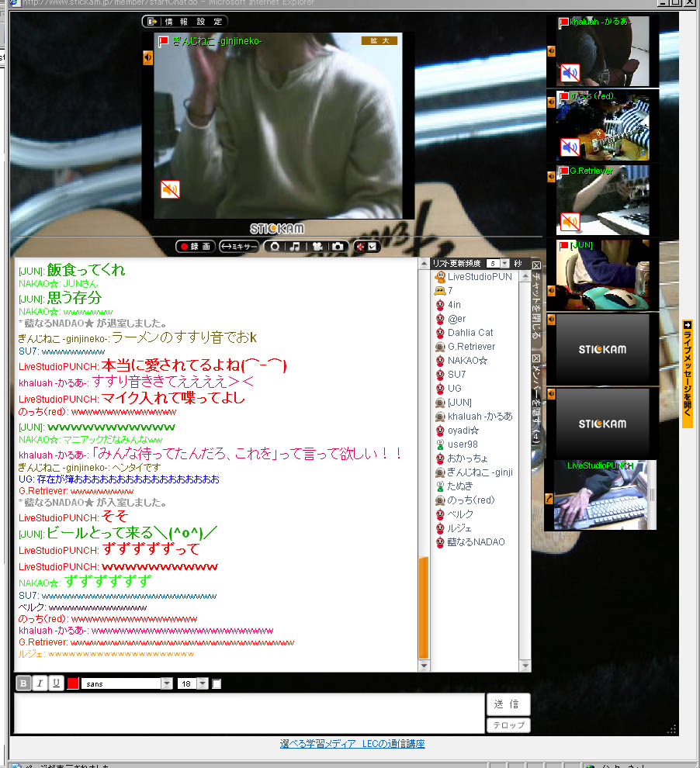Image resolution: width=700 pixels, height=768 pixels.
Task: Click chat log scrollbar up arrow
Action: tap(425, 264)
